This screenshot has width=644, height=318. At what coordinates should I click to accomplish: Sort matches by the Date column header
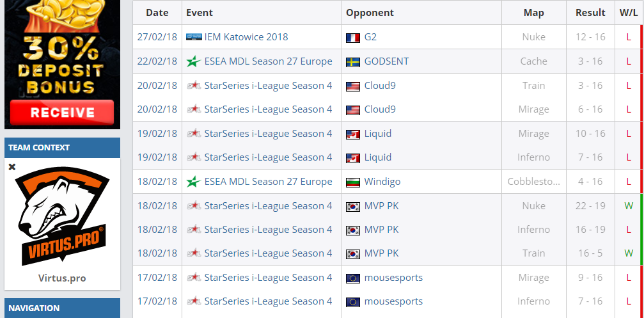pyautogui.click(x=157, y=13)
